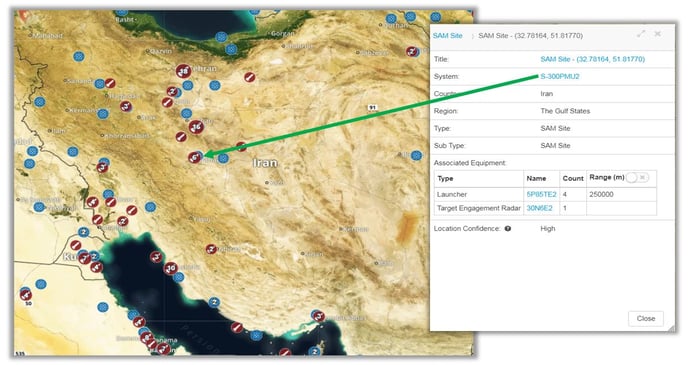The height and width of the screenshot is (365, 688).
Task: Open the S-300PMU2 system link
Action: pos(560,76)
